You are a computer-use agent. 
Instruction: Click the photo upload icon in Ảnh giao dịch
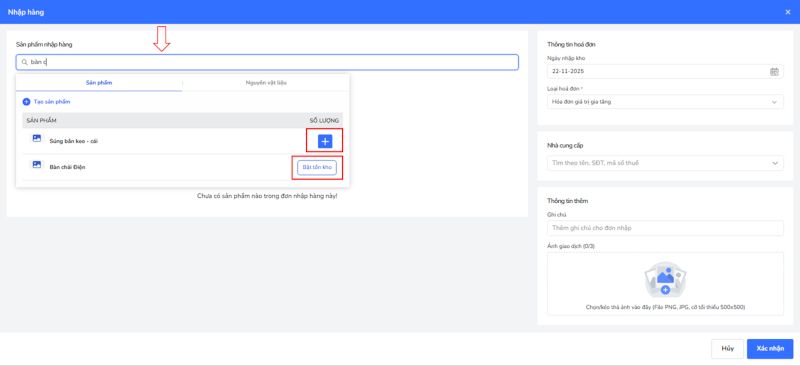[665, 280]
